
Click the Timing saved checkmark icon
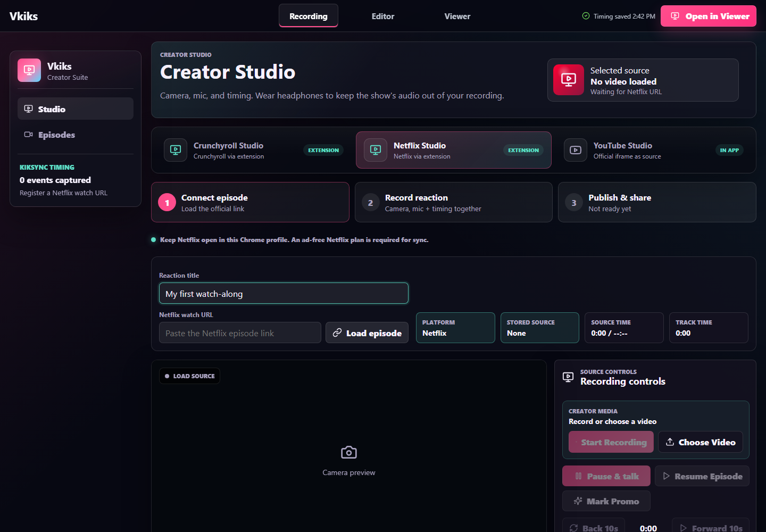click(x=586, y=16)
